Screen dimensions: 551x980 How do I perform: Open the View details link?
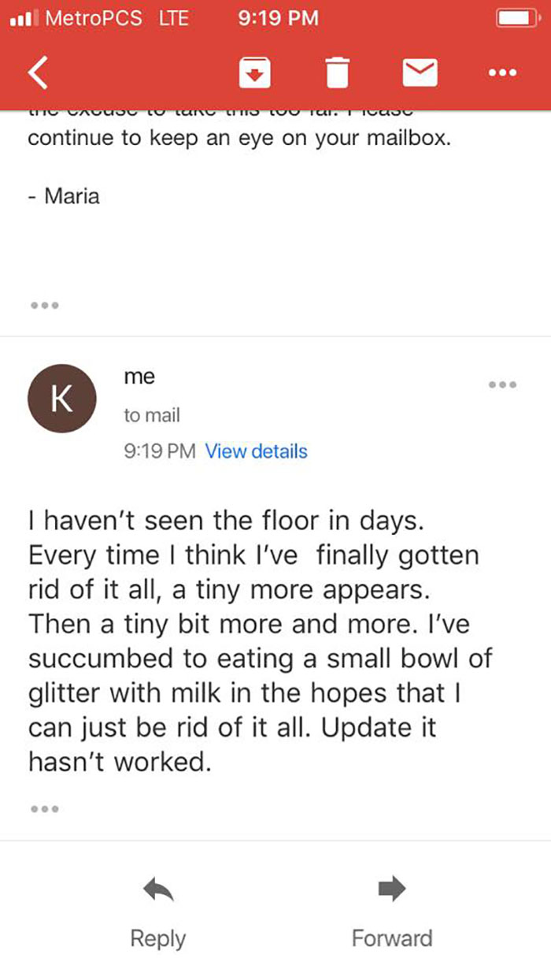click(256, 451)
